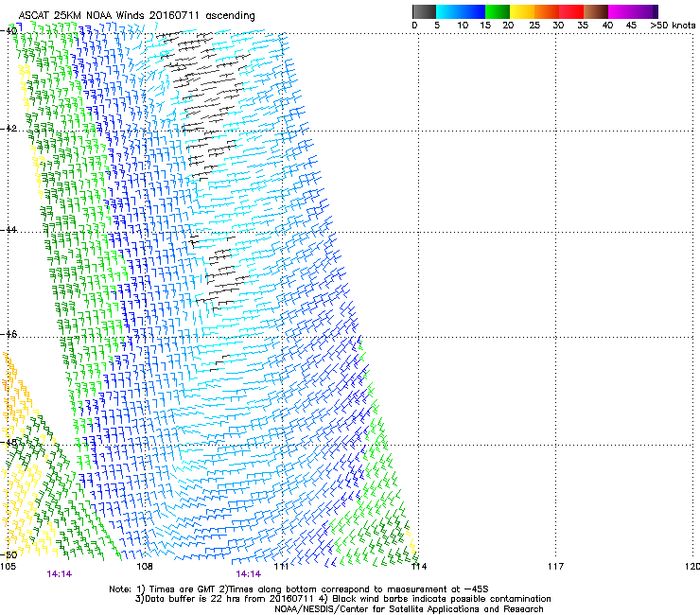
Task: Click the darkest purple end of colorbar
Action: coord(655,11)
